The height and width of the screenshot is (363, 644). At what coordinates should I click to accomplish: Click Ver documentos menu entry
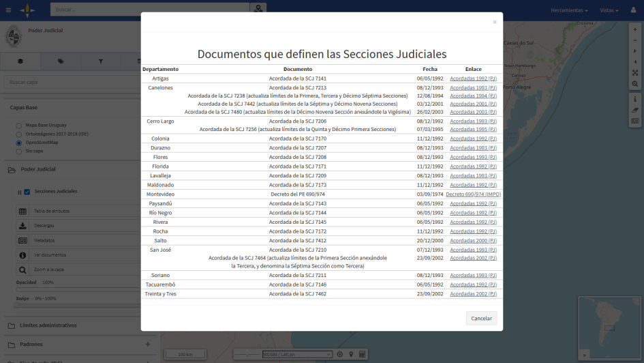pyautogui.click(x=50, y=255)
